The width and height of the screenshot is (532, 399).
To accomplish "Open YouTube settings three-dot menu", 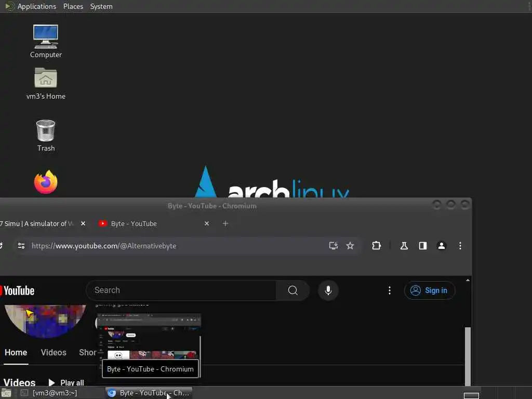I will click(390, 290).
